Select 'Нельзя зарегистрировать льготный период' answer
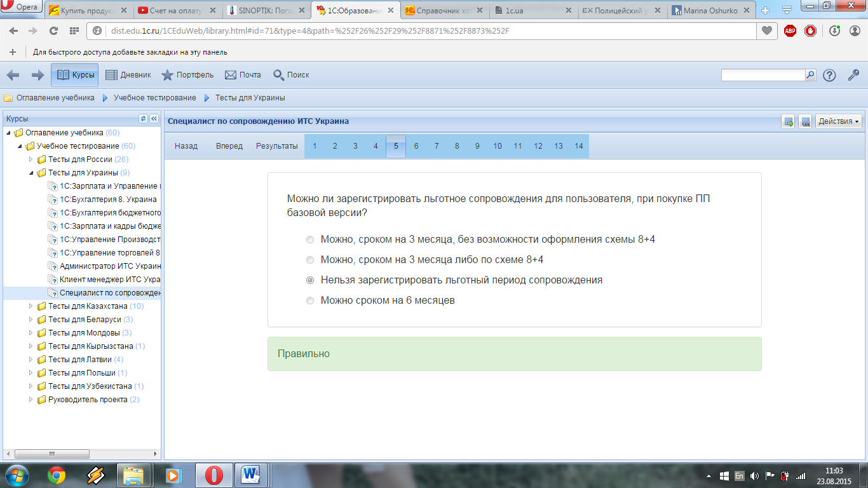The width and height of the screenshot is (868, 488). point(310,280)
